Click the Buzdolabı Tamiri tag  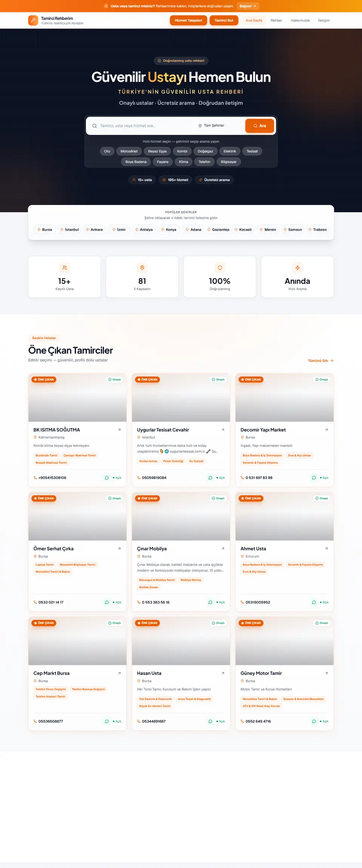point(47,455)
